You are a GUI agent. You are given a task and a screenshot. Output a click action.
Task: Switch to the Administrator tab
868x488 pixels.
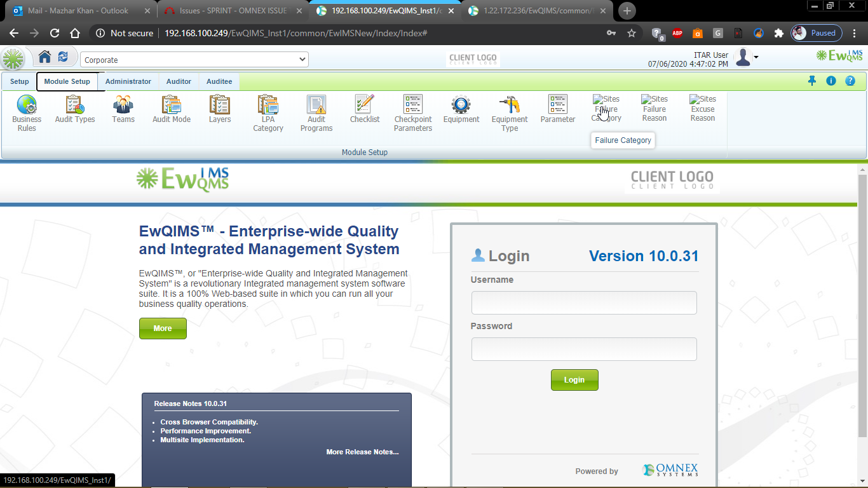point(128,81)
